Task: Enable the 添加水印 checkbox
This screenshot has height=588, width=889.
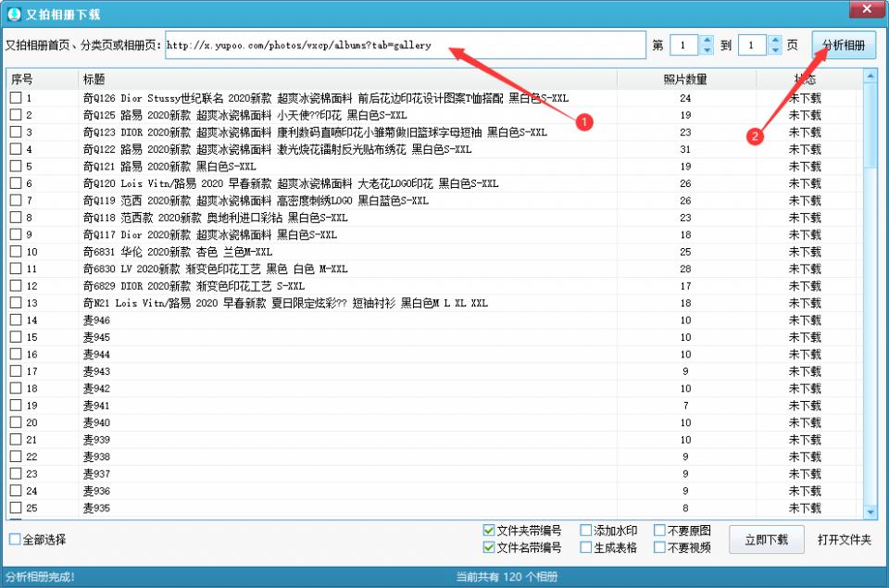Action: (x=585, y=531)
